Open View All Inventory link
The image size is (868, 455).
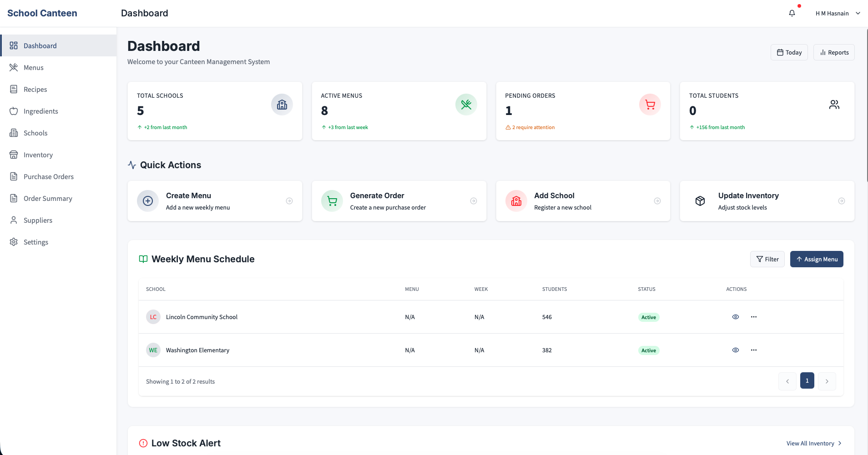(x=814, y=443)
